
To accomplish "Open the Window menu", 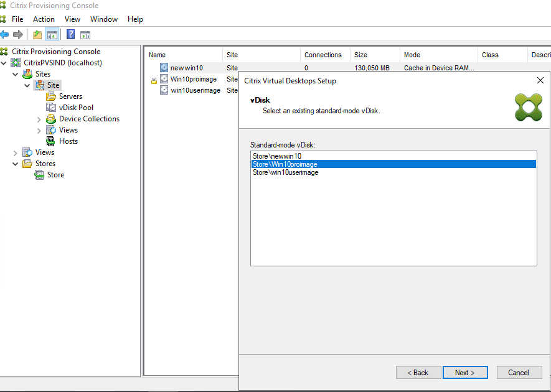I will (104, 19).
